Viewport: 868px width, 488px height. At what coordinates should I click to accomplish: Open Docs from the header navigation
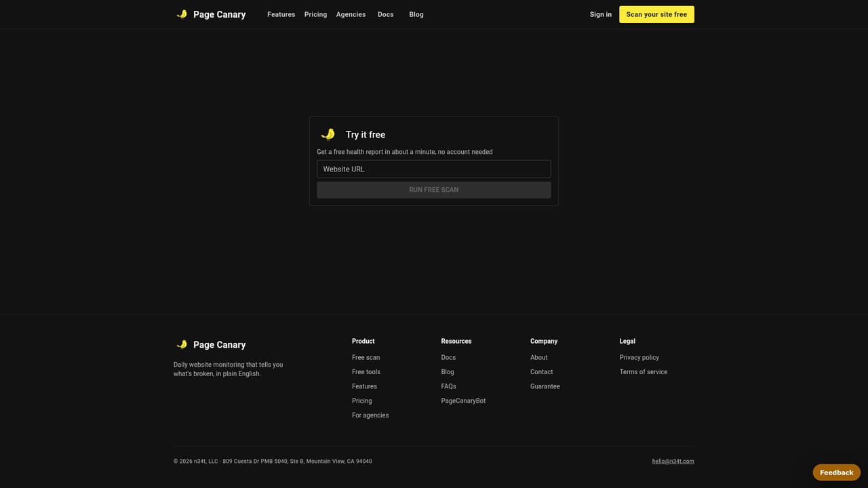[385, 14]
